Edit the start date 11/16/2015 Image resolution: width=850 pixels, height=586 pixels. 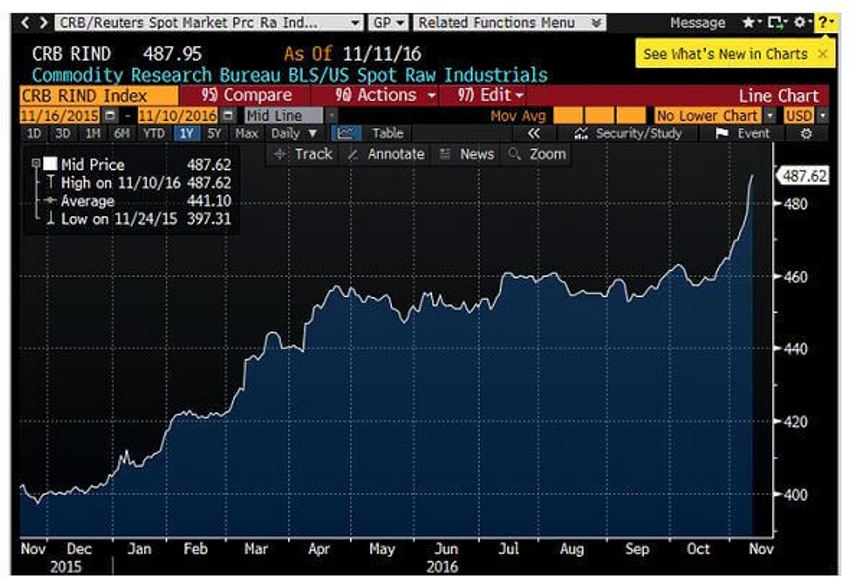coord(60,115)
